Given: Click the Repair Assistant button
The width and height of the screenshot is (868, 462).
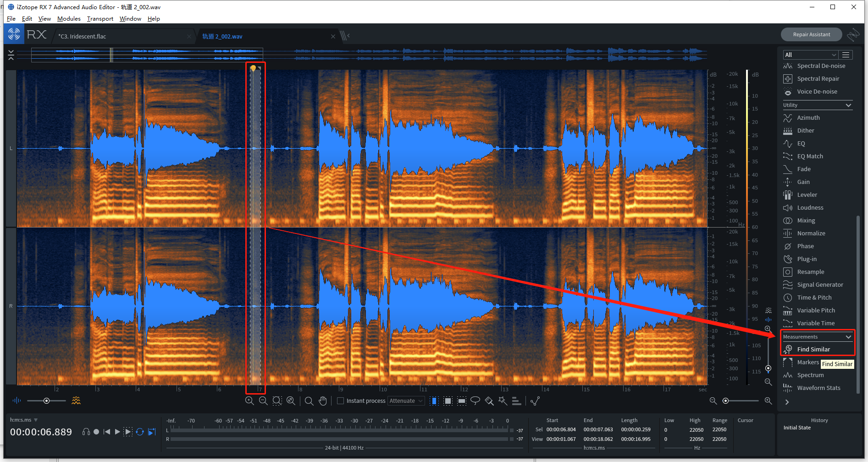Looking at the screenshot, I should click(x=811, y=34).
